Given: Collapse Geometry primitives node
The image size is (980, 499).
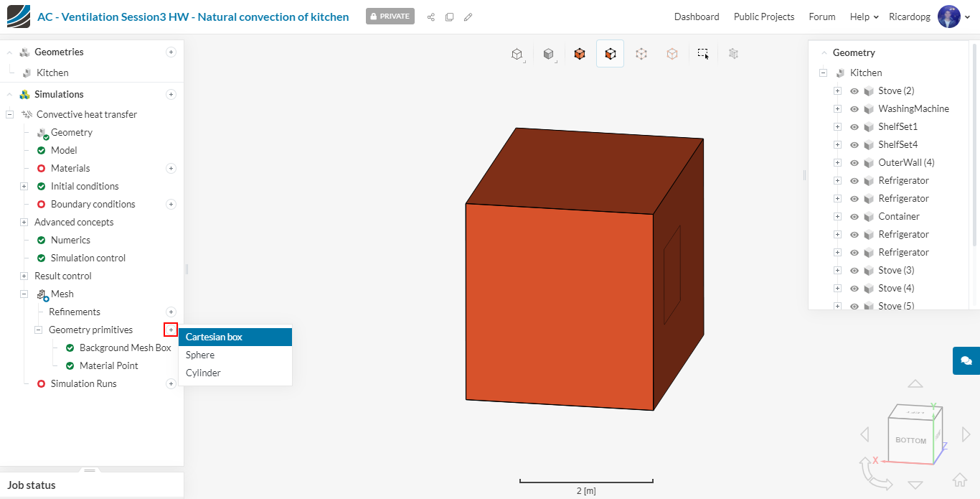Looking at the screenshot, I should 38,330.
